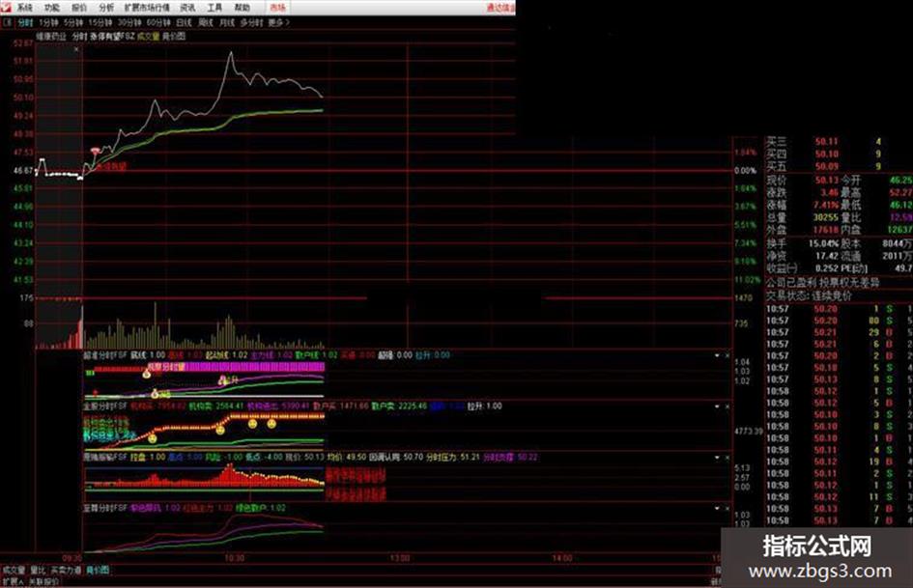Click 换手 15.04% value
This screenshot has width=913, height=588.
click(823, 243)
